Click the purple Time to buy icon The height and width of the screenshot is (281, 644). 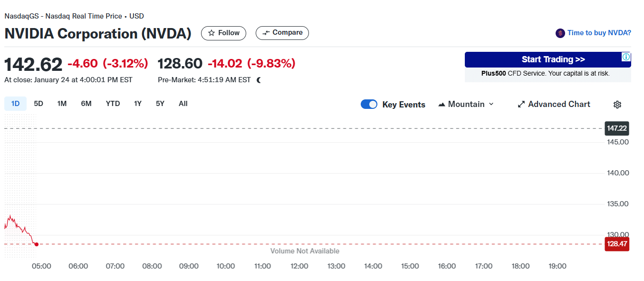tap(560, 33)
